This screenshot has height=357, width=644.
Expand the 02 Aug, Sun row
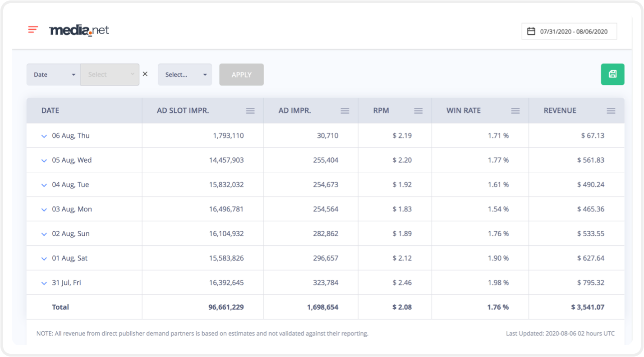(x=44, y=234)
